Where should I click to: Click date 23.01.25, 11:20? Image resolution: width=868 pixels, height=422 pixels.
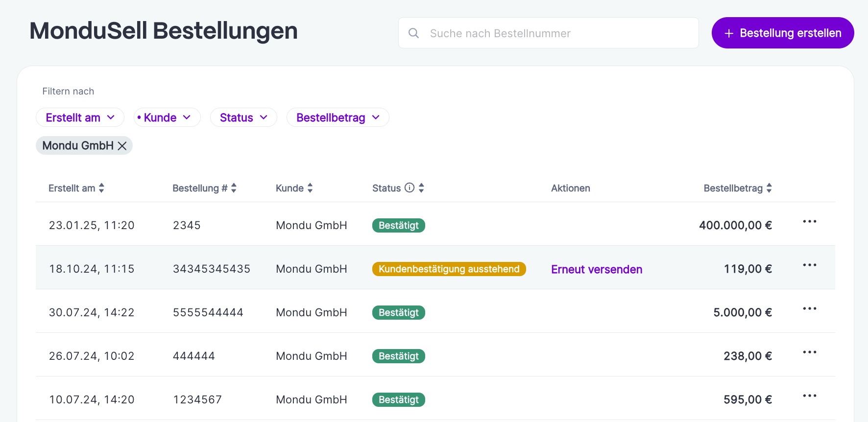click(x=92, y=225)
